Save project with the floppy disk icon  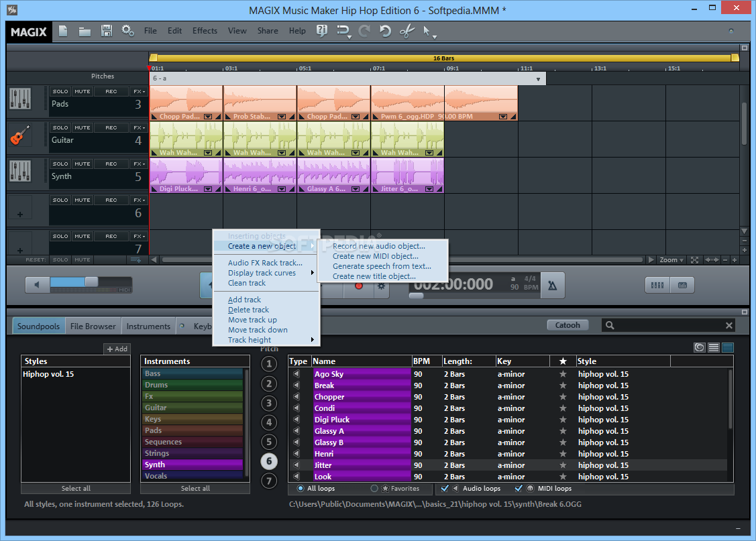(106, 31)
